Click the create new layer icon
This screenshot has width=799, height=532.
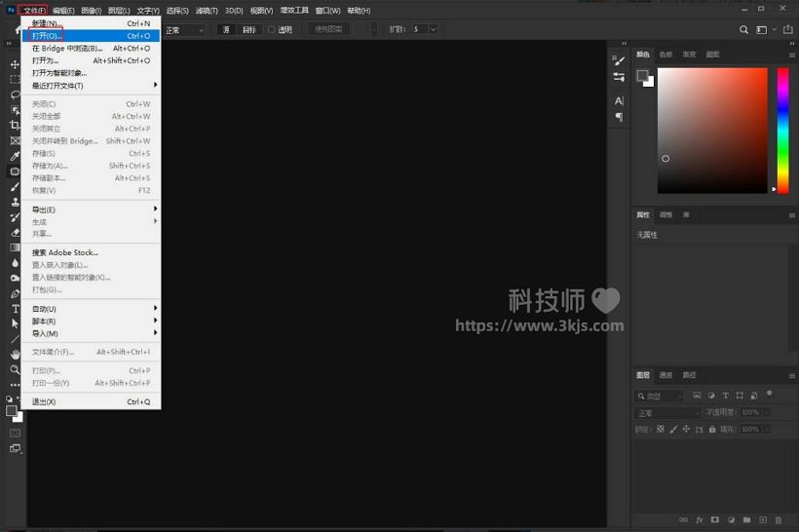pos(763,519)
